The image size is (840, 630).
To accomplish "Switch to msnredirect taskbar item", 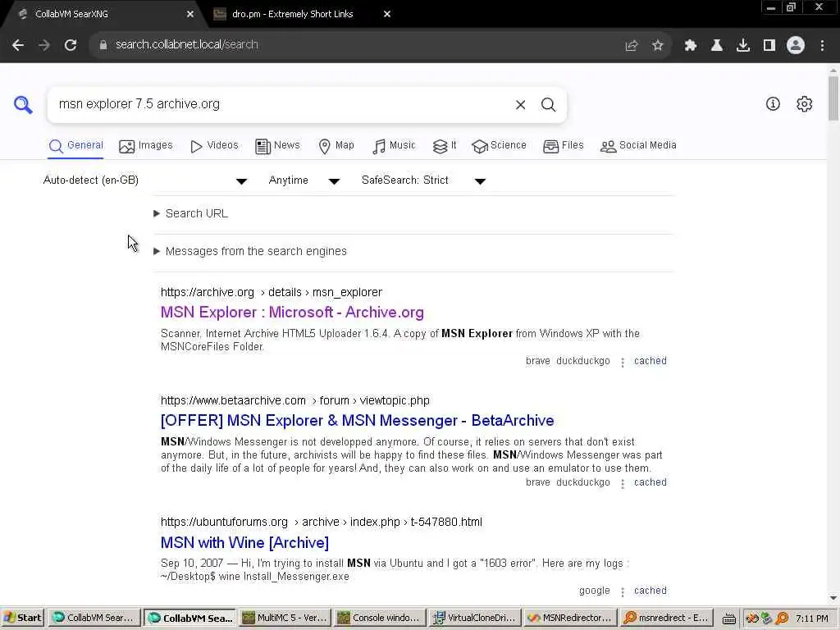I will pyautogui.click(x=665, y=619).
